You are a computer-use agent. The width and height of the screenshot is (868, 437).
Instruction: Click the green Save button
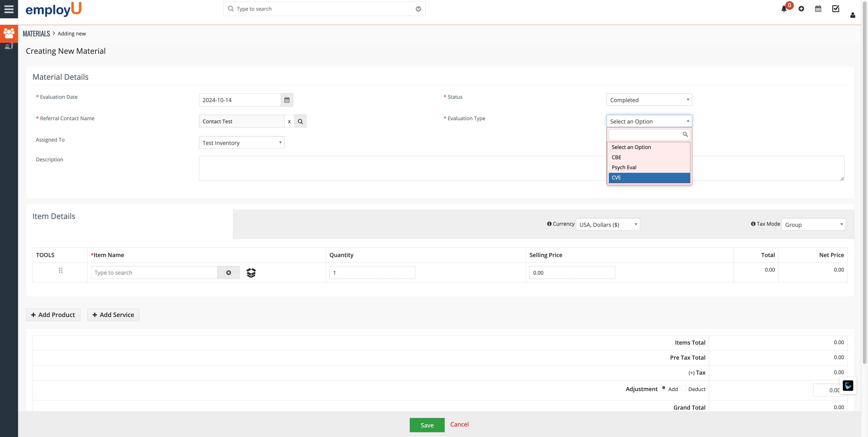coord(427,425)
